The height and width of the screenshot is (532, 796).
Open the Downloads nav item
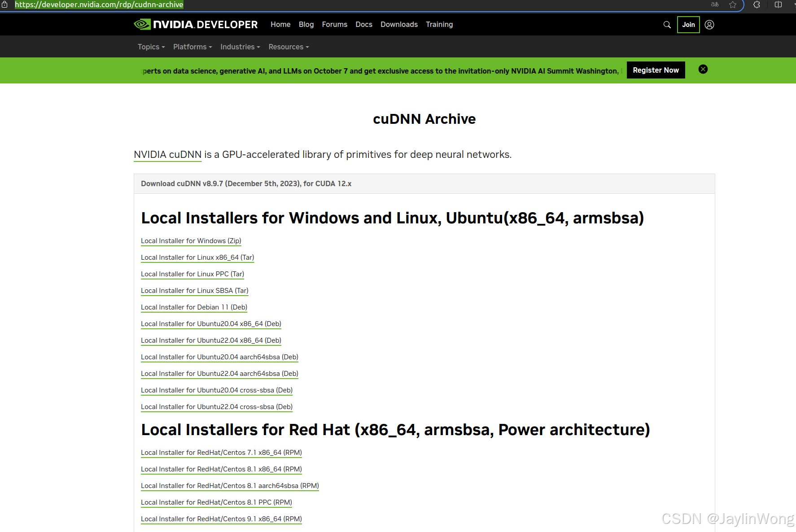399,24
